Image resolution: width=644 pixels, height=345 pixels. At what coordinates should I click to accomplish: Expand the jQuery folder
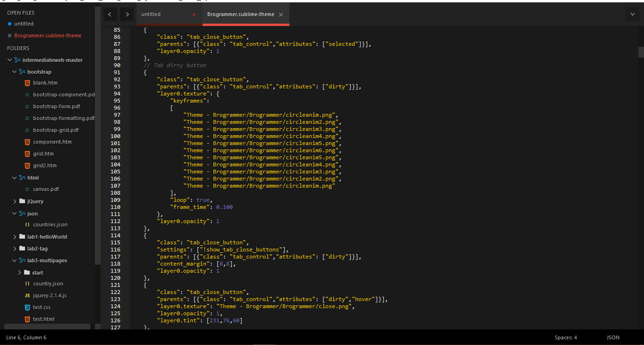click(x=15, y=201)
